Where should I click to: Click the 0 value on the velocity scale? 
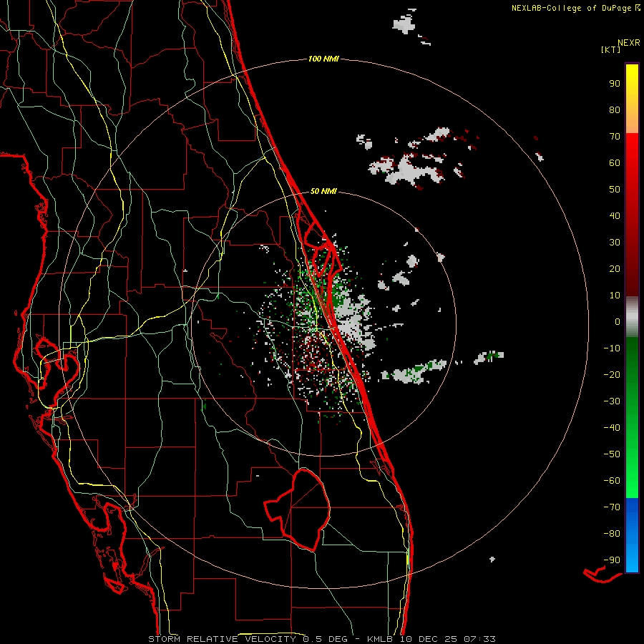pos(618,322)
